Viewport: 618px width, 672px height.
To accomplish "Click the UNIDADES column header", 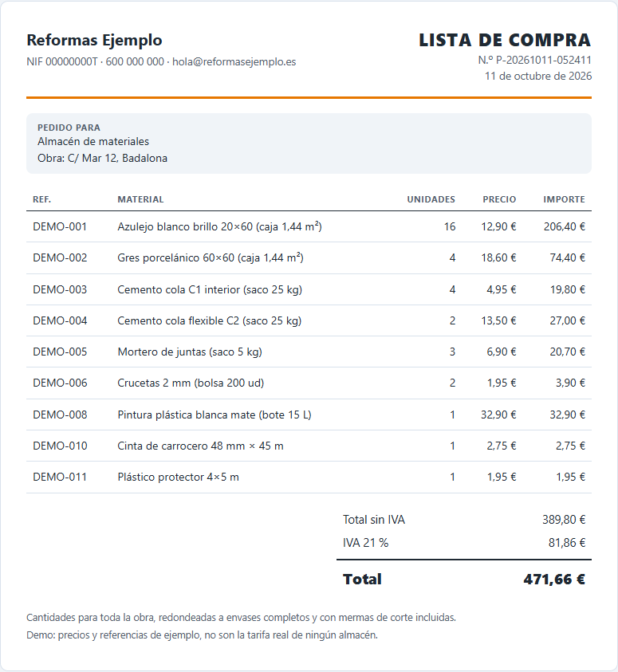I will pyautogui.click(x=431, y=199).
